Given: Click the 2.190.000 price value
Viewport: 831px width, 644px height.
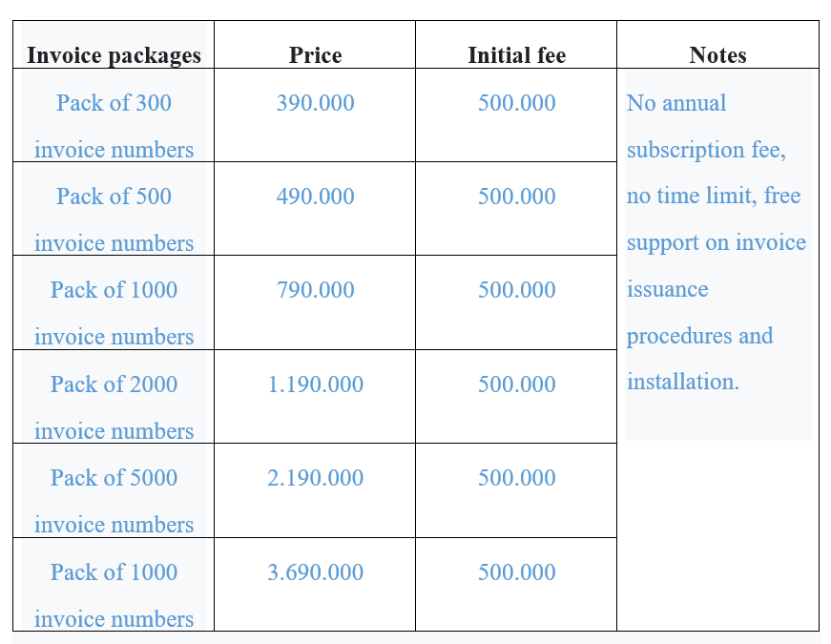Looking at the screenshot, I should [315, 478].
